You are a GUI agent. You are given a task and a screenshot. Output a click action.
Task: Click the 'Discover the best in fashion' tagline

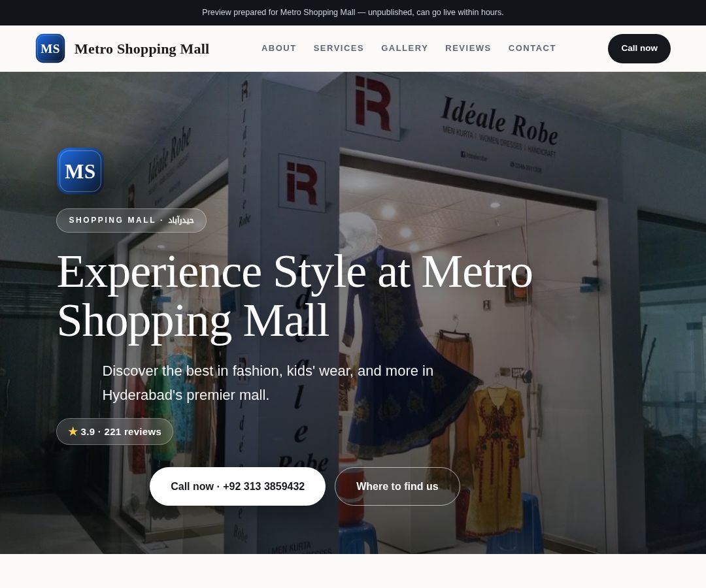(267, 383)
